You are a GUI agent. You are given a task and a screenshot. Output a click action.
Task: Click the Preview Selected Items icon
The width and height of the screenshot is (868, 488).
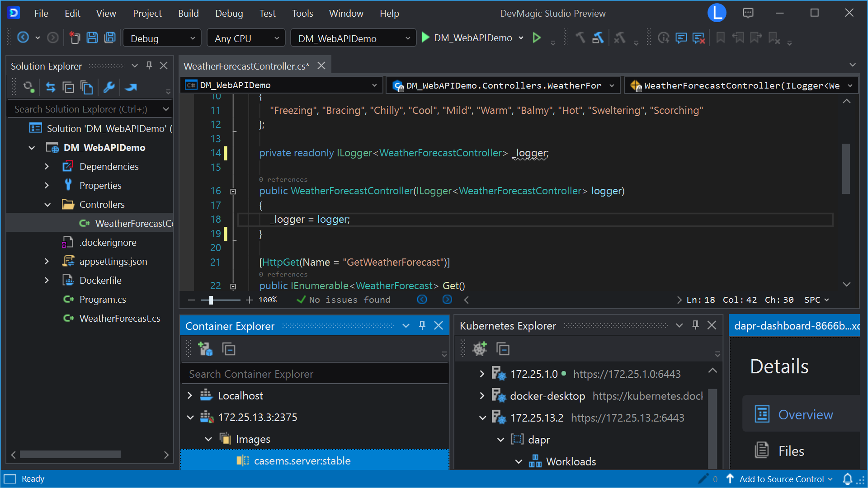[131, 87]
